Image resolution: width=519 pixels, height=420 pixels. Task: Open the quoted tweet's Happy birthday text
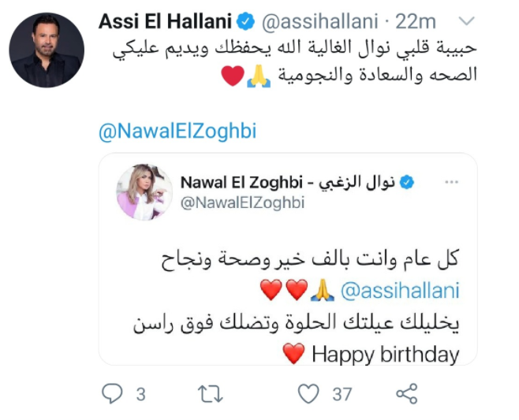(386, 355)
